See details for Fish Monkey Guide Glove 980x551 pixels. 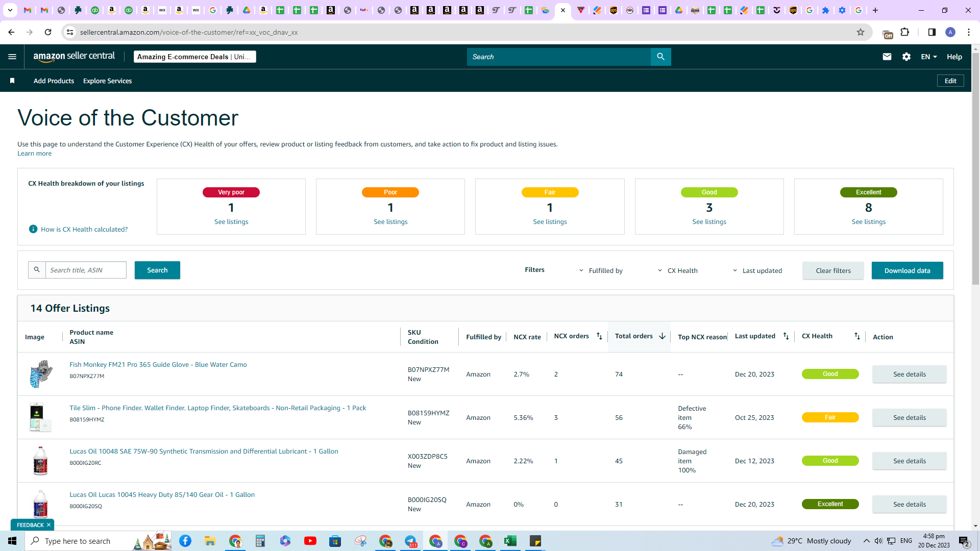pos(909,374)
